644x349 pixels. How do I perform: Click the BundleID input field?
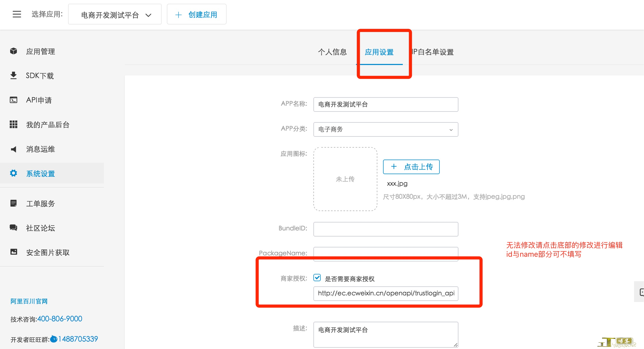pyautogui.click(x=385, y=229)
